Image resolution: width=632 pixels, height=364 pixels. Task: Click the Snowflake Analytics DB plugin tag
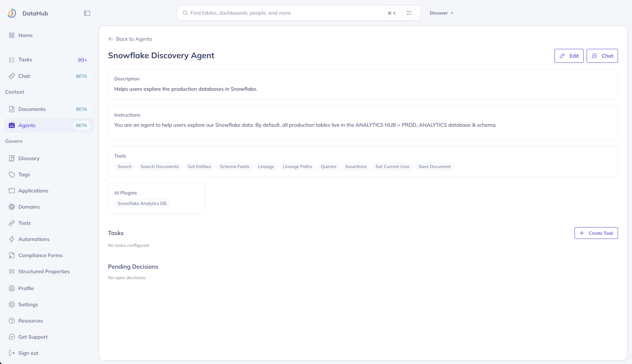pos(142,203)
